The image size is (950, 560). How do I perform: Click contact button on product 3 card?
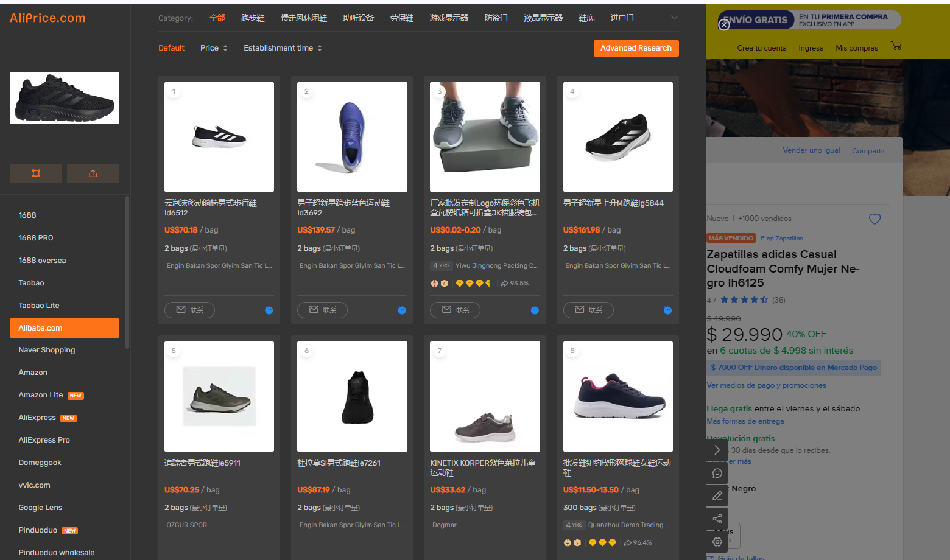[x=455, y=310]
